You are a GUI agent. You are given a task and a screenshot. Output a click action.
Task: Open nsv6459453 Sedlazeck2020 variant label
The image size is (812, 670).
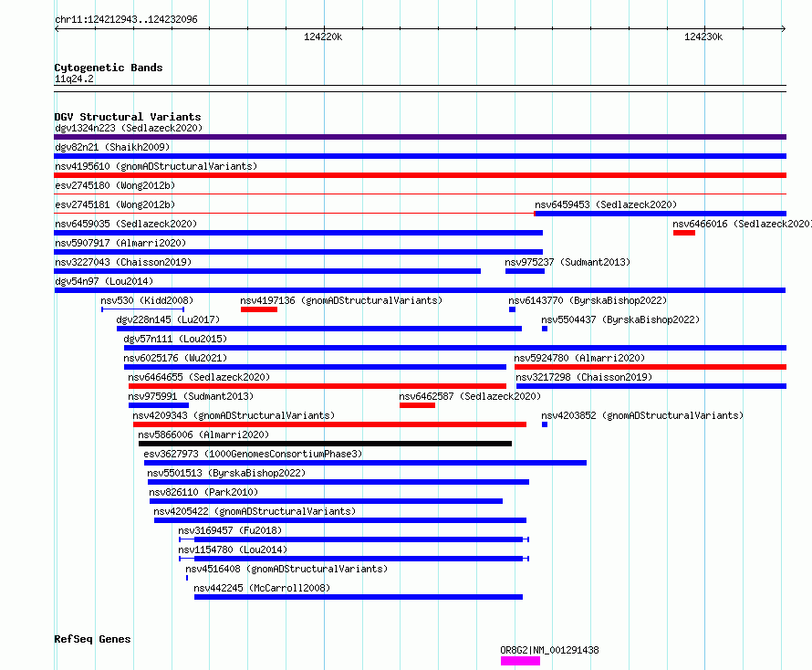pos(606,204)
